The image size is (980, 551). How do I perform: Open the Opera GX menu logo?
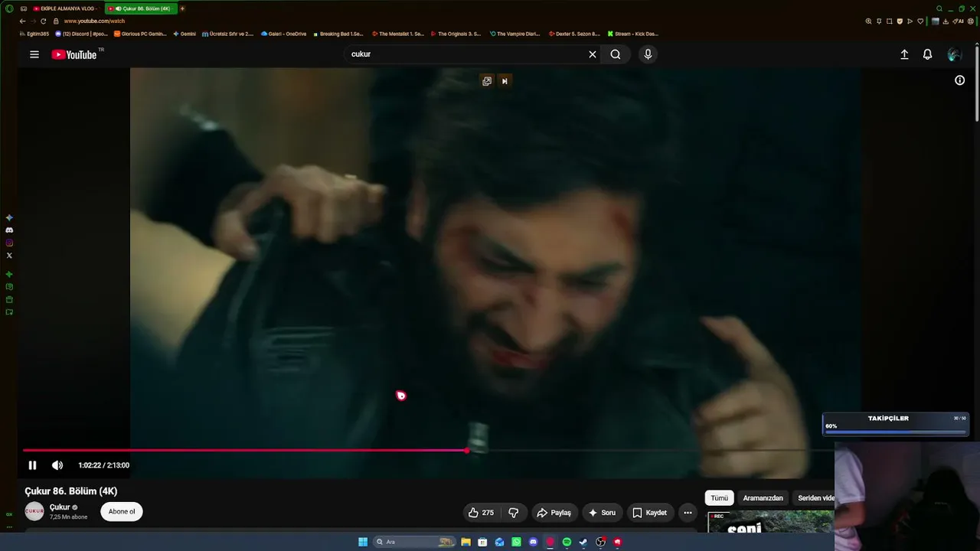(x=9, y=8)
